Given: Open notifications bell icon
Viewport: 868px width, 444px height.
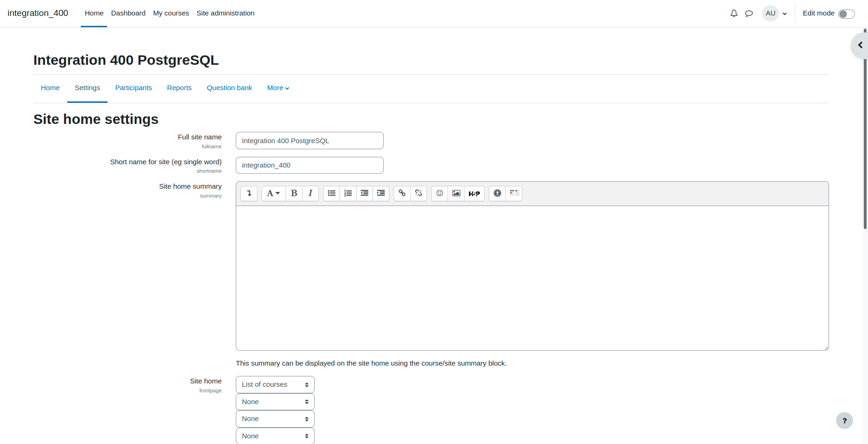Looking at the screenshot, I should click(x=734, y=14).
